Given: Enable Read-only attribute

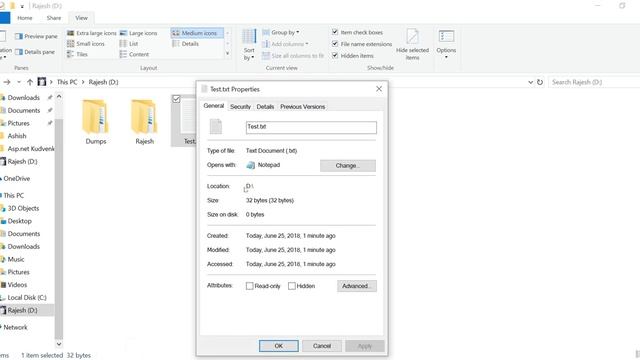Looking at the screenshot, I should tap(249, 286).
